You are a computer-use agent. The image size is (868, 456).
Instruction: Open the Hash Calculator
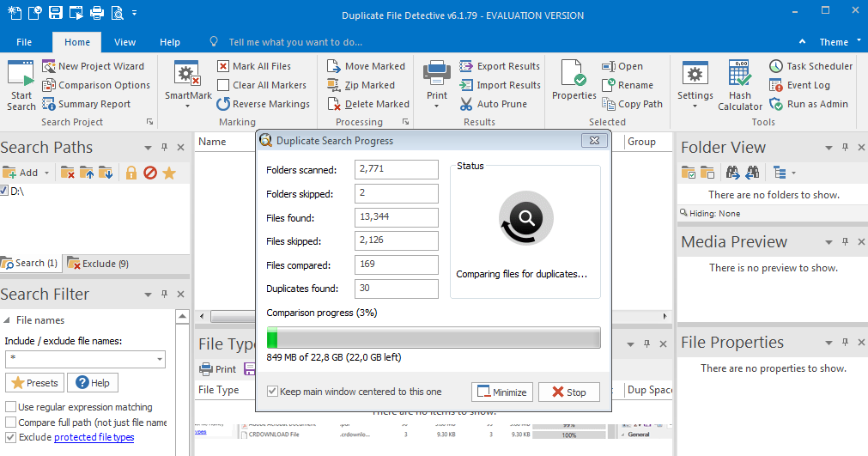coord(739,85)
